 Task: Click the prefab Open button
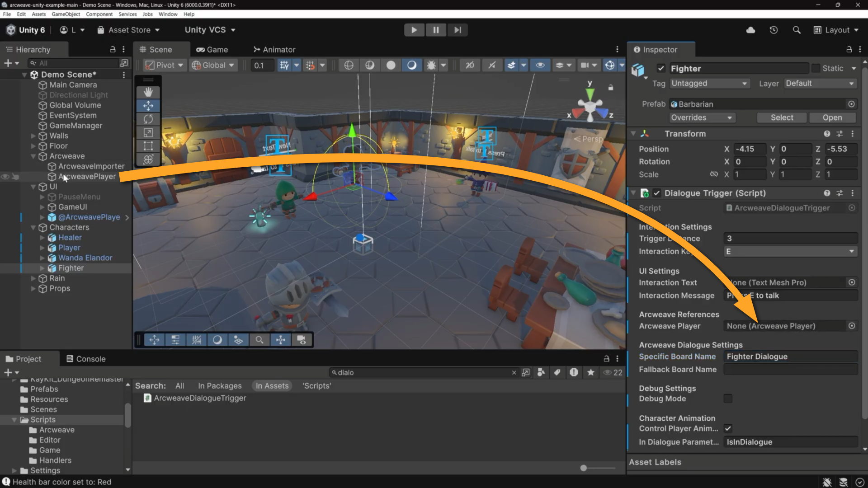[832, 117]
